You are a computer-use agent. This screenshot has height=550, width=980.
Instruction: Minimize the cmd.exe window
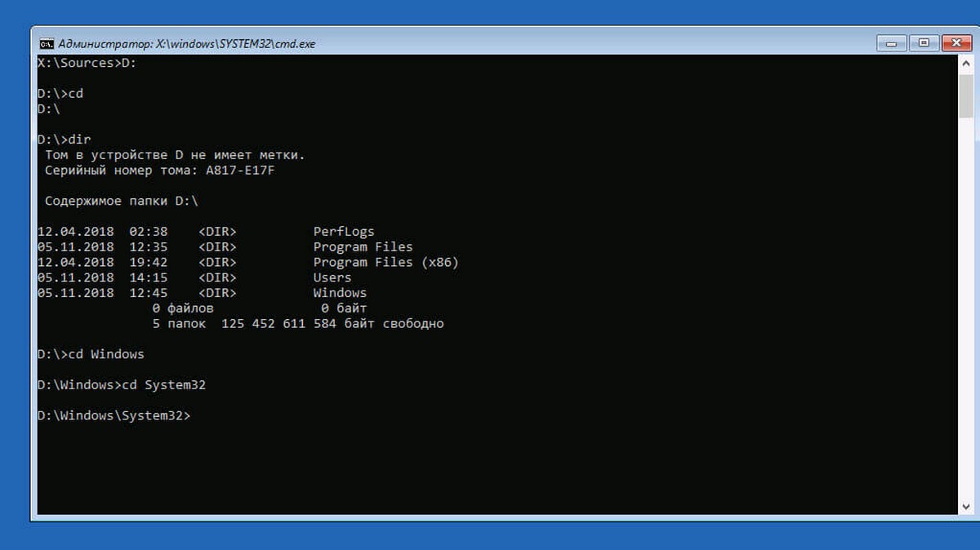(x=893, y=42)
